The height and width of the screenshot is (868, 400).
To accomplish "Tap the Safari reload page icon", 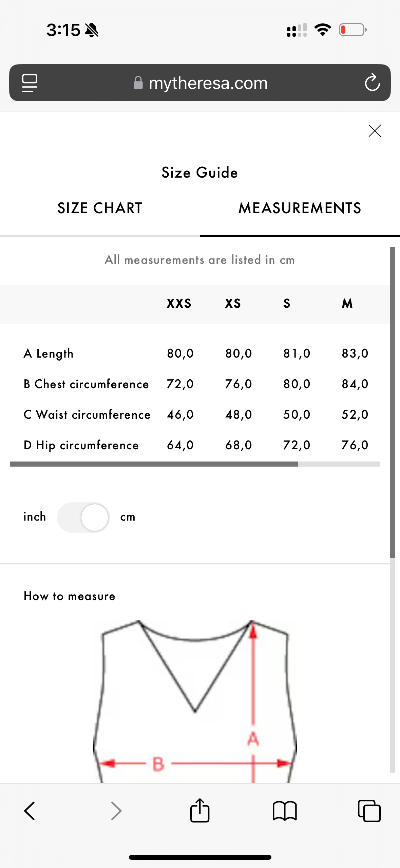I will coord(372,83).
